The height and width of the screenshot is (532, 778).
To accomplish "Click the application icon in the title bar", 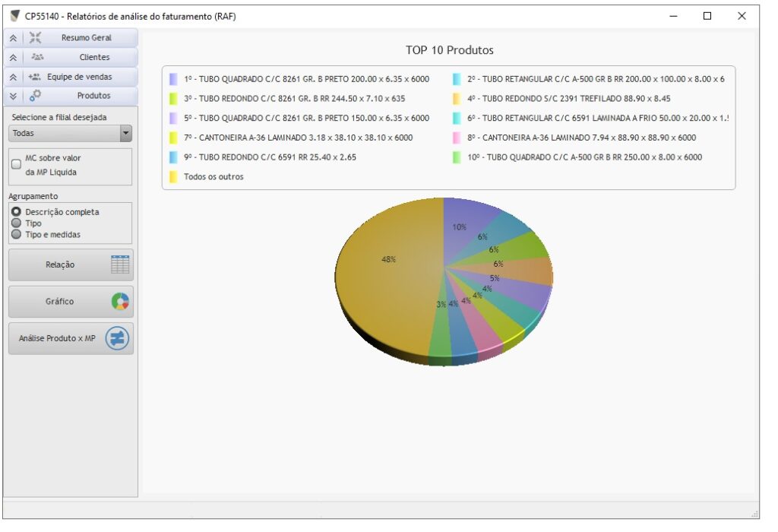I will point(14,16).
